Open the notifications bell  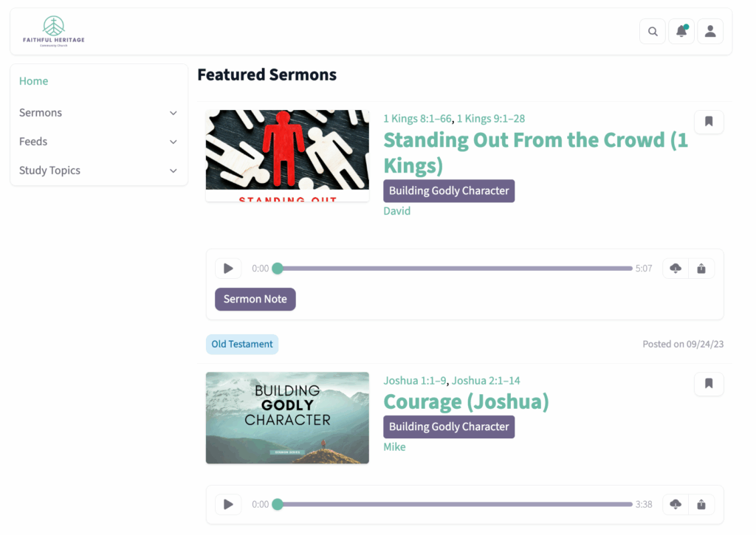[x=681, y=32]
